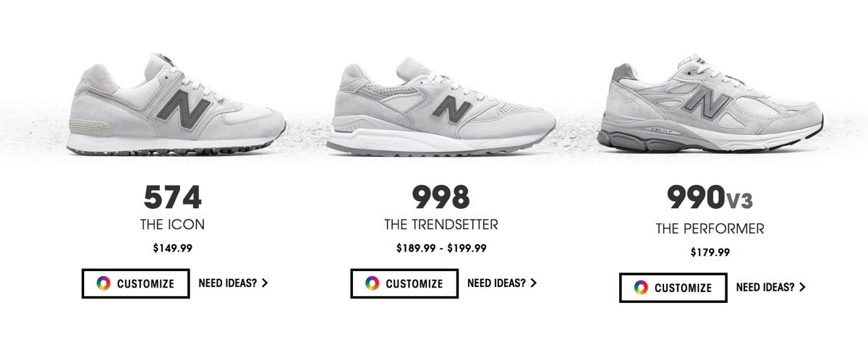This screenshot has width=868, height=344.
Task: Customize the 998 Trendsetter shoe
Action: (x=404, y=283)
